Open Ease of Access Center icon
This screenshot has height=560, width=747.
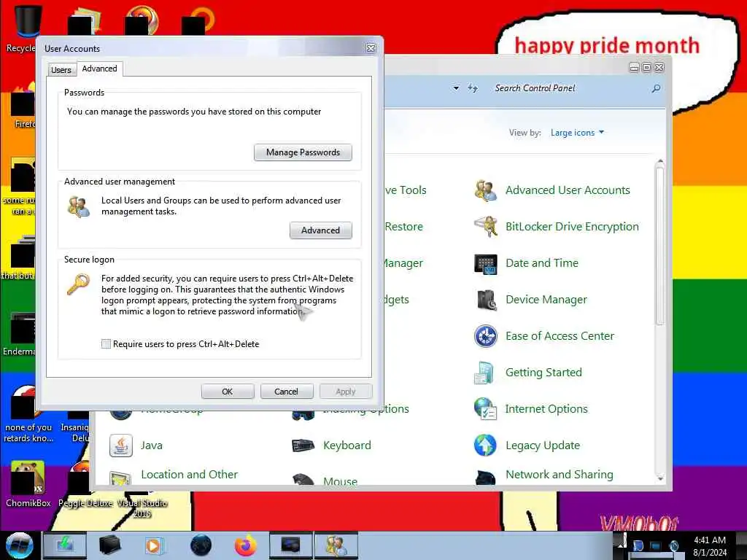pyautogui.click(x=485, y=336)
